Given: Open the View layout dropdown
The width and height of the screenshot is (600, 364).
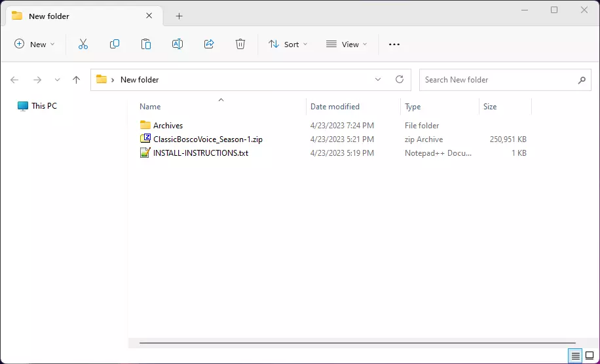Looking at the screenshot, I should pyautogui.click(x=347, y=44).
